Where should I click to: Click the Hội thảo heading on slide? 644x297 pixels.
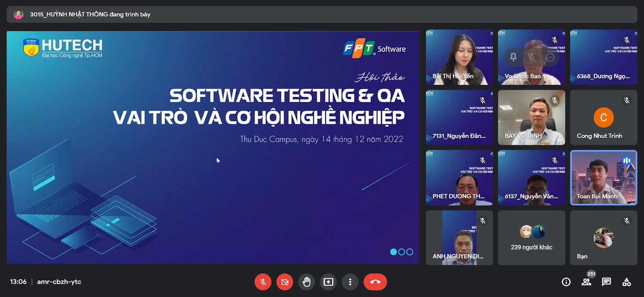380,77
